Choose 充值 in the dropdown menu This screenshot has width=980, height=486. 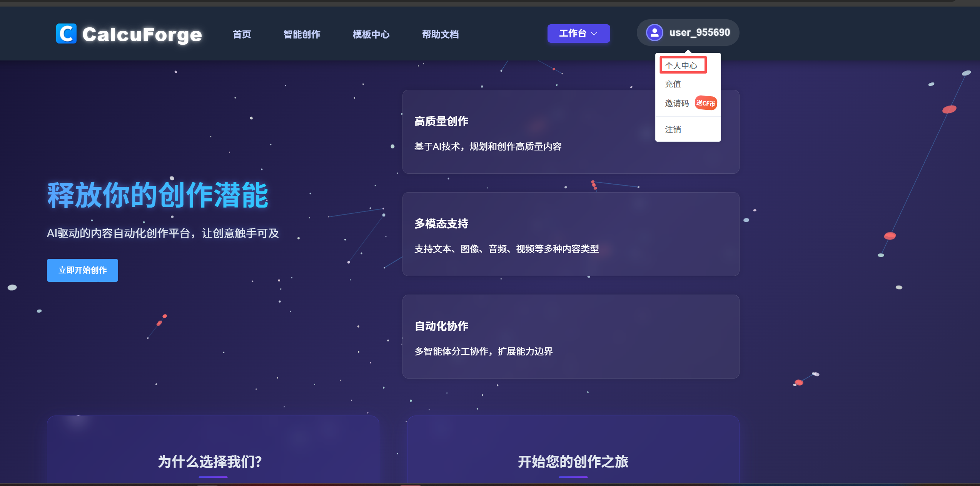pyautogui.click(x=673, y=84)
